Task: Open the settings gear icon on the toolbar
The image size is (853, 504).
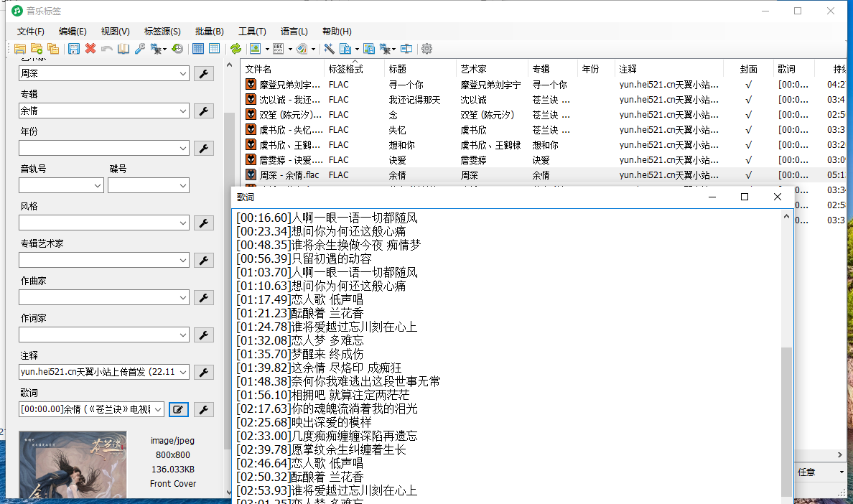Action: pyautogui.click(x=426, y=48)
